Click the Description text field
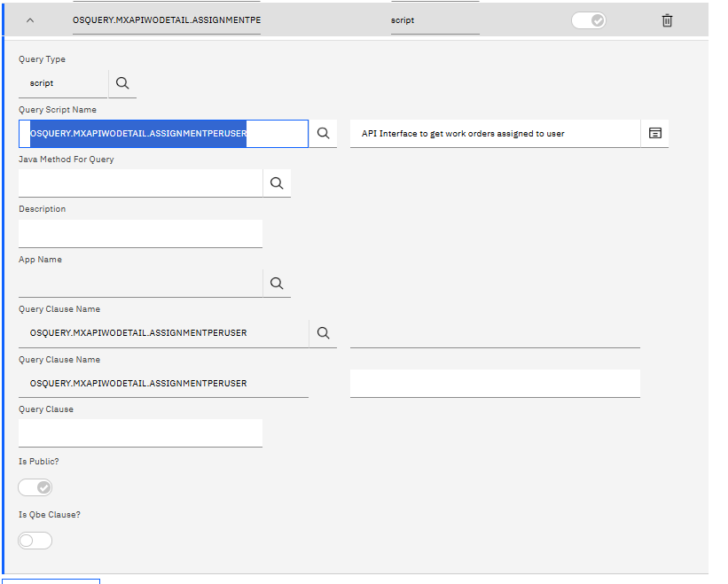The image size is (728, 584). 140,233
